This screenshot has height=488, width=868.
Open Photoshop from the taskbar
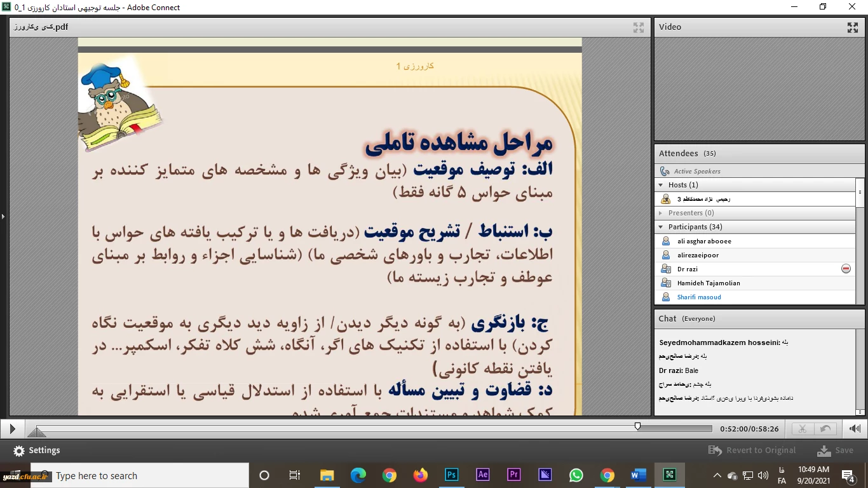[x=451, y=475]
